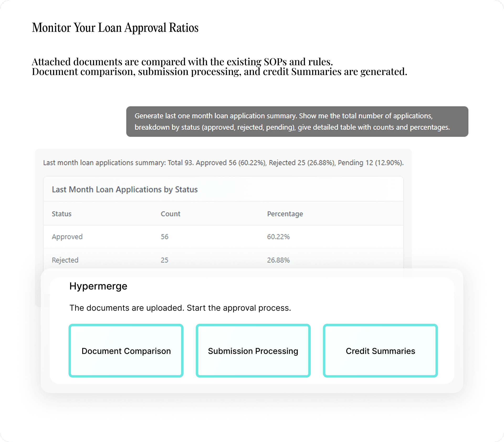Click the Count column header

(170, 214)
